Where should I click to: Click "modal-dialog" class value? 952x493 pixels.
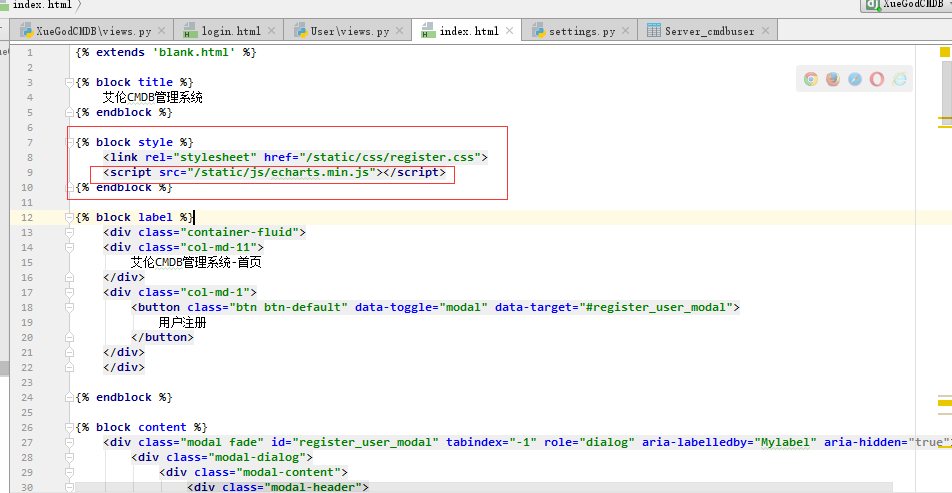(257, 457)
